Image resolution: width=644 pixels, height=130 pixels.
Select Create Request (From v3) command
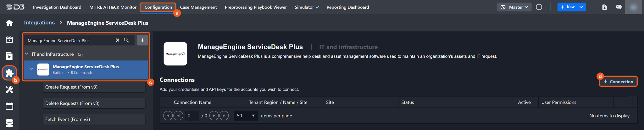tap(94, 87)
